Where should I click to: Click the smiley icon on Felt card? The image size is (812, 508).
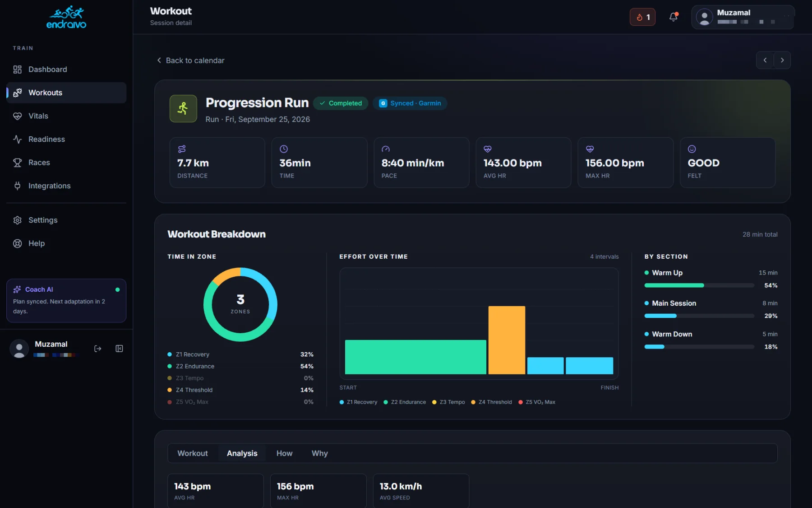point(692,149)
